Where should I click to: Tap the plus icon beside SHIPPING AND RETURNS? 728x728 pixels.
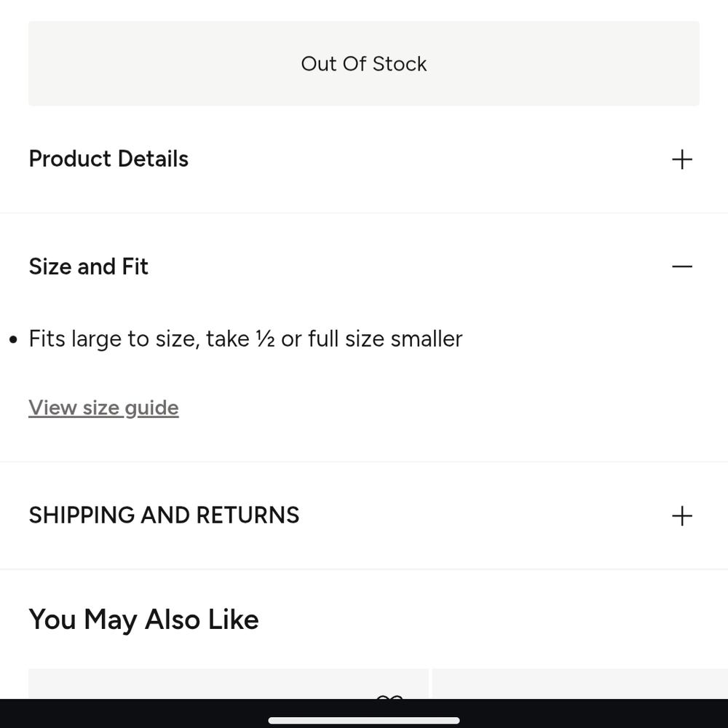click(682, 516)
